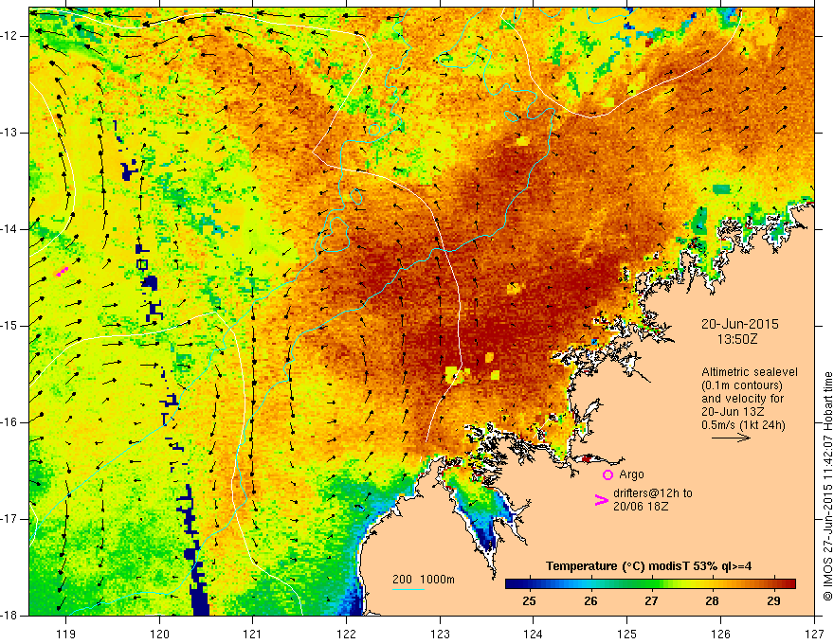Click the '(0.1m contours)' caption line
Image resolution: width=834 pixels, height=644 pixels.
(742, 385)
